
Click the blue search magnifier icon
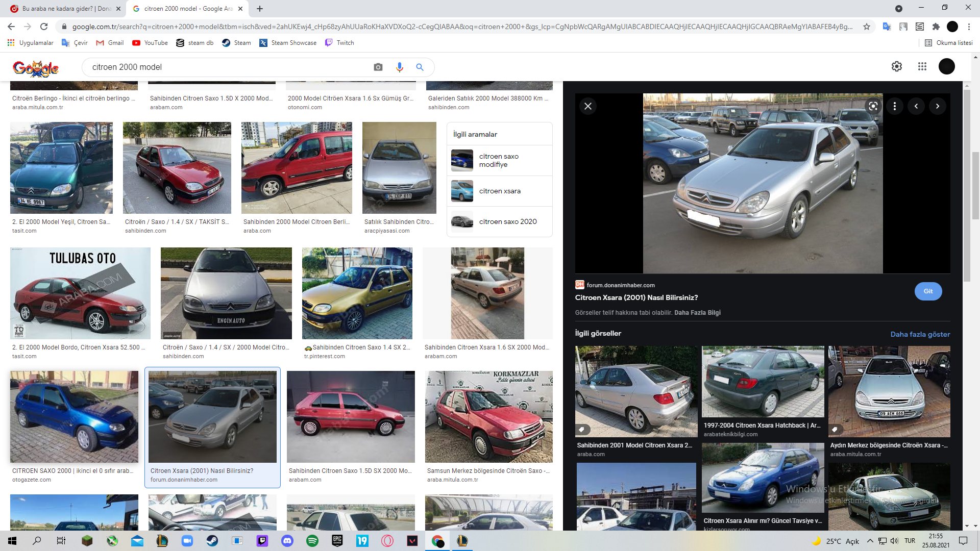420,67
